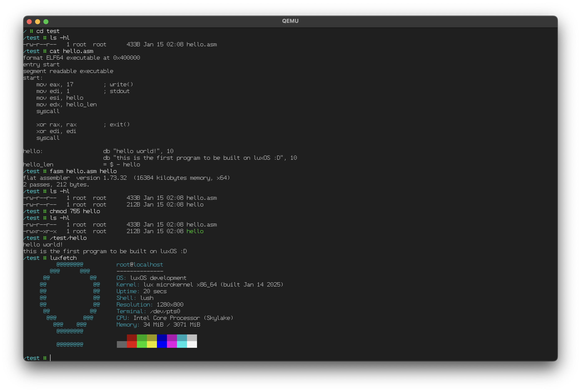The height and width of the screenshot is (392, 581).
Task: Click the red color swatch in luxfetch palette
Action: 132,338
